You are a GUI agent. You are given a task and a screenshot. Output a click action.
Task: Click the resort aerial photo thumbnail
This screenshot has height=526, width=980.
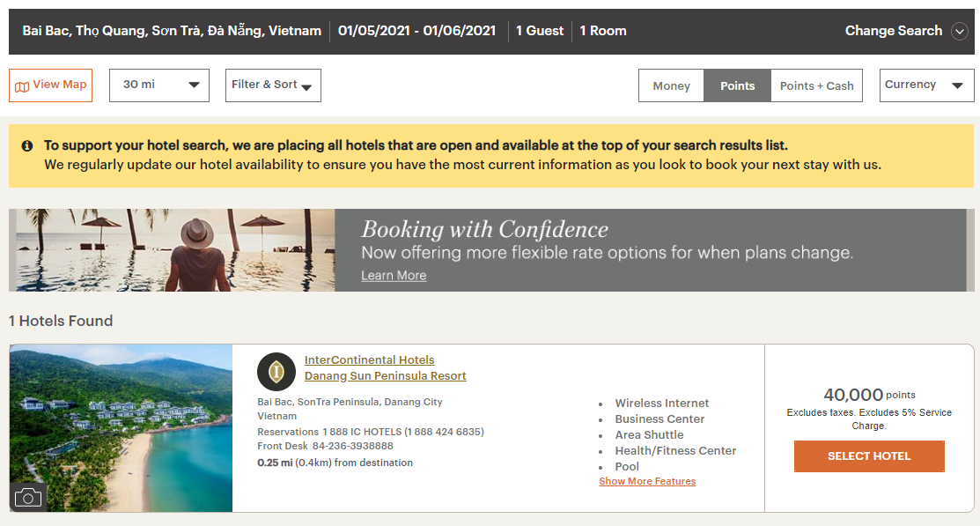coord(121,428)
